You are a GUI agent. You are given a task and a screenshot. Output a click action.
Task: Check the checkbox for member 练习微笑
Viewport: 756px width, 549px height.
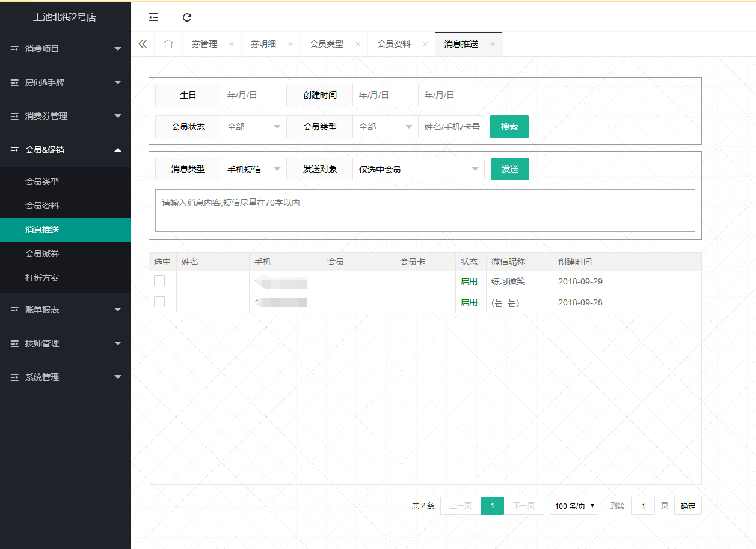point(159,281)
